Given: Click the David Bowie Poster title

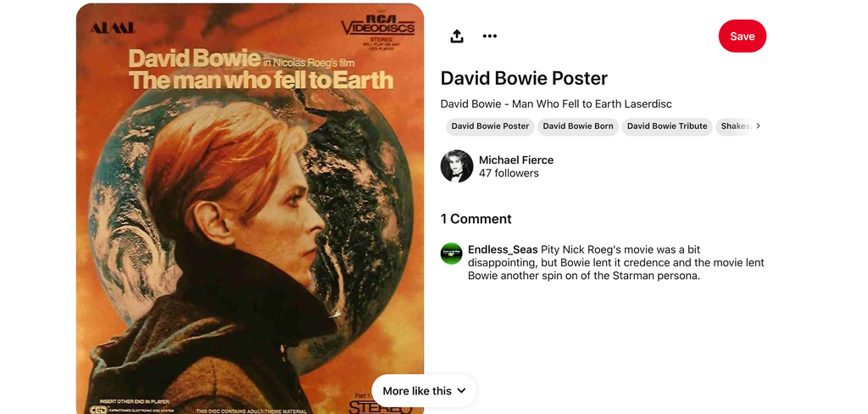Looking at the screenshot, I should (x=524, y=78).
